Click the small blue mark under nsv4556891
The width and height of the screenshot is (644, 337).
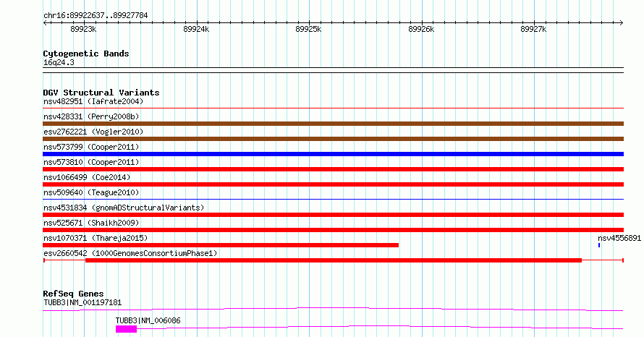click(x=599, y=245)
